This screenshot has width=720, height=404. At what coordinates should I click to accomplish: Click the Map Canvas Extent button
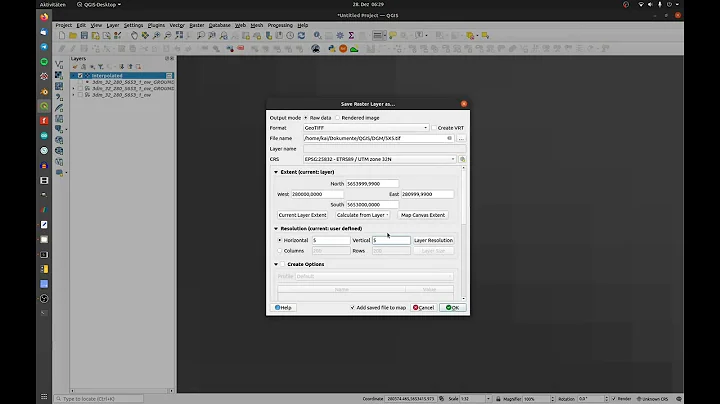coord(423,215)
